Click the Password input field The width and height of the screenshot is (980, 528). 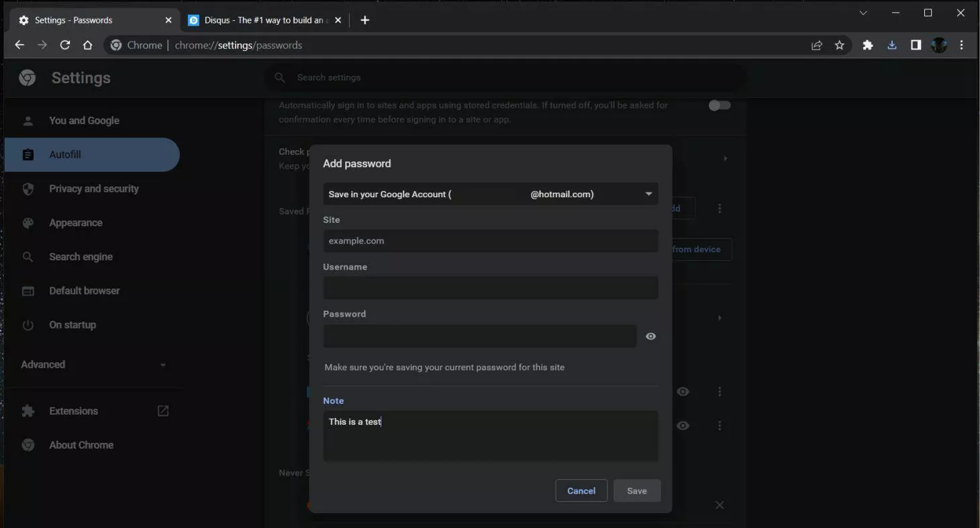(479, 336)
